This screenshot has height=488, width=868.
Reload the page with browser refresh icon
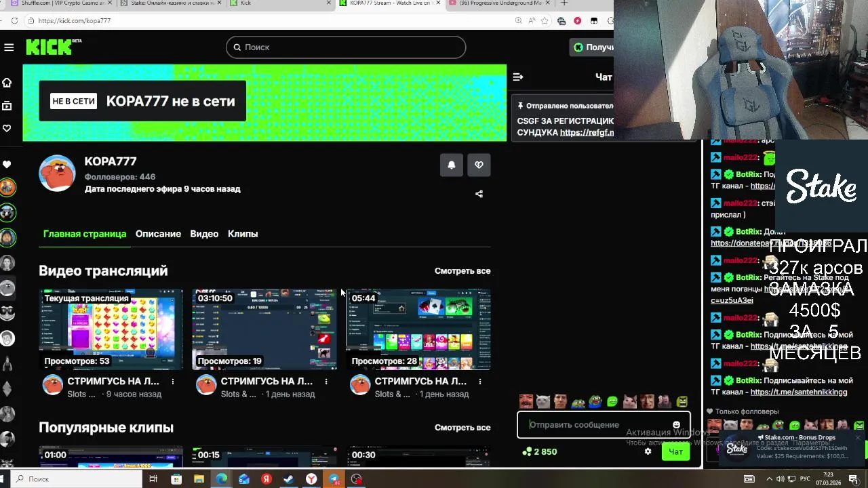click(x=14, y=21)
